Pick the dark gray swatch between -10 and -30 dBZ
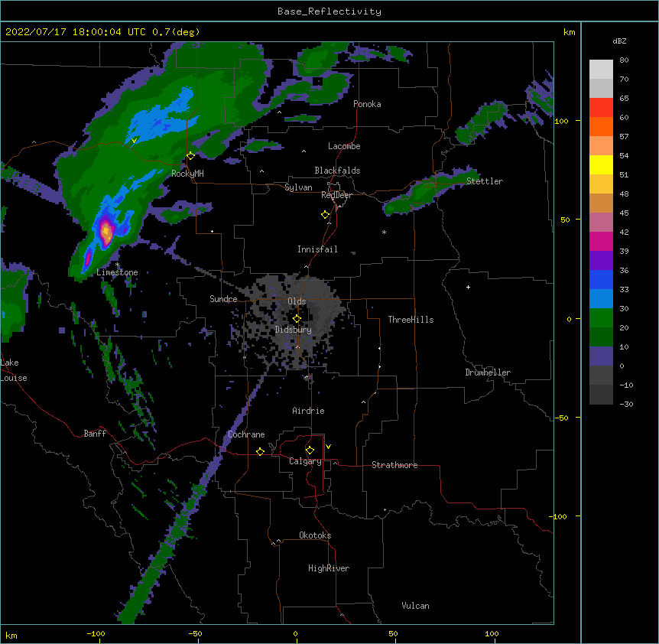Viewport: 659px width, 644px height. point(601,395)
